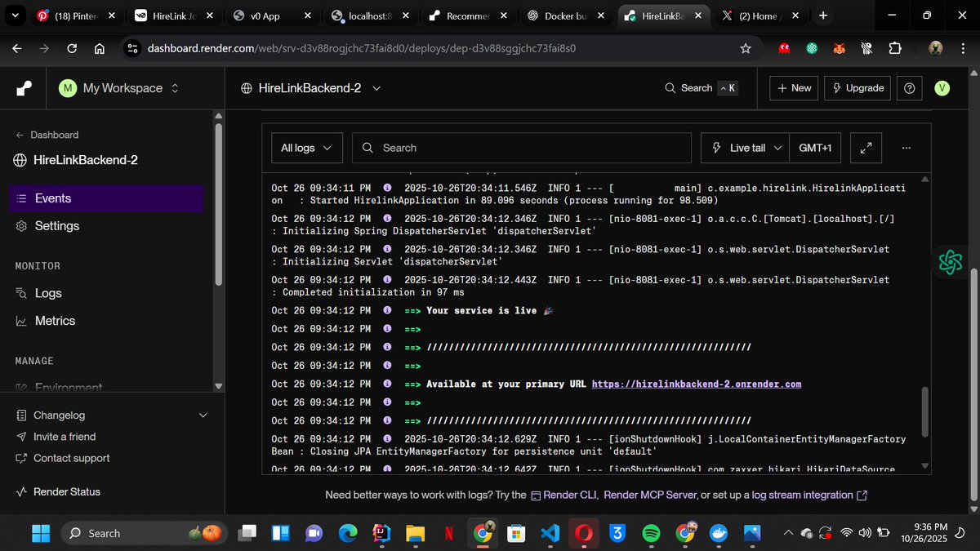Open the My Workspace switcher
980x551 pixels.
[x=119, y=88]
